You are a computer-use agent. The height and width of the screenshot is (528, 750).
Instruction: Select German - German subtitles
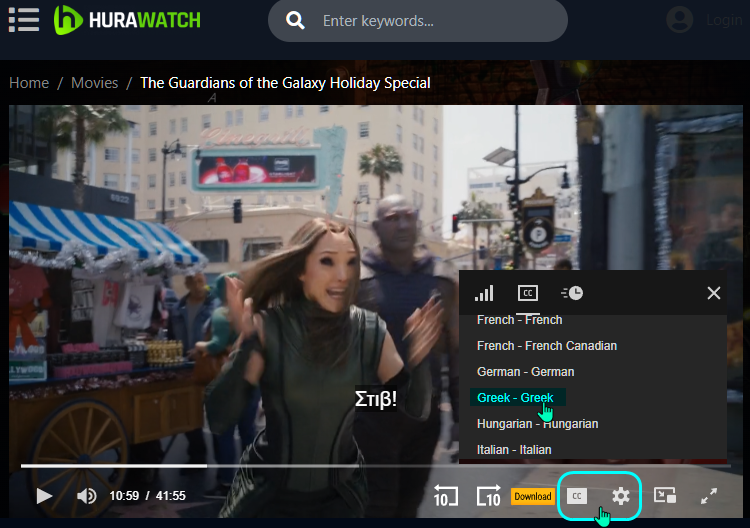coord(525,372)
